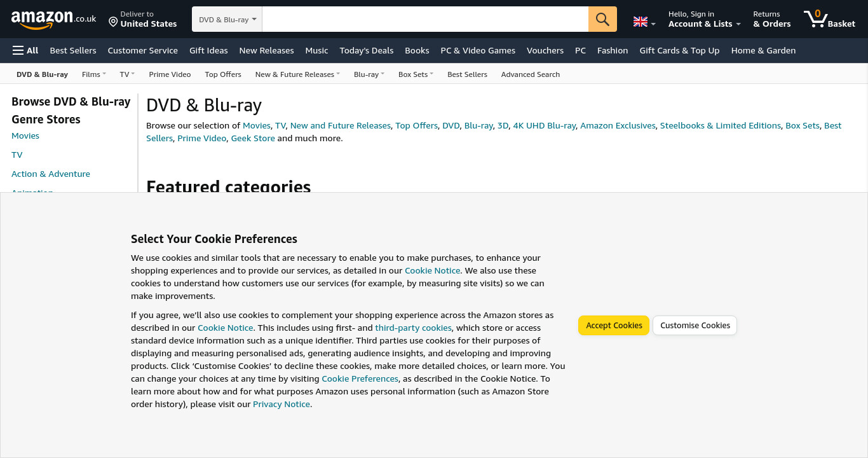Go to Advanced Search

pos(531,74)
